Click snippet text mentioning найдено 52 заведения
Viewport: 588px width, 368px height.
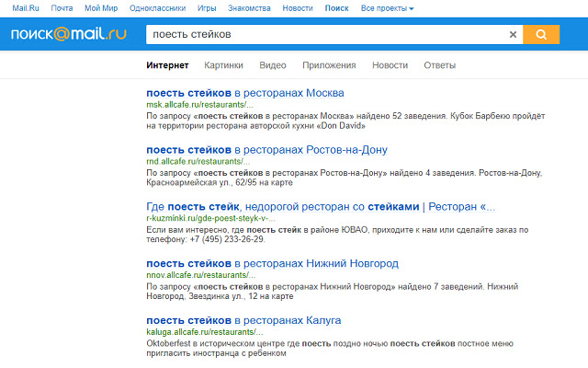[345, 121]
